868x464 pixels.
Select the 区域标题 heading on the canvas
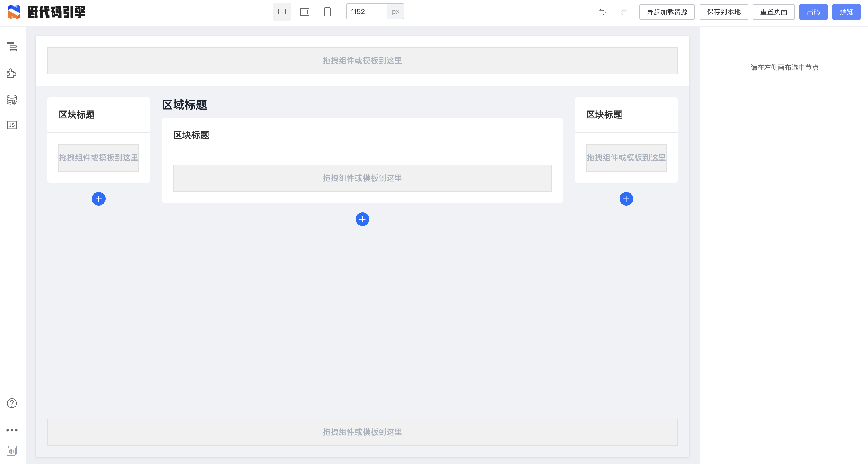[185, 105]
